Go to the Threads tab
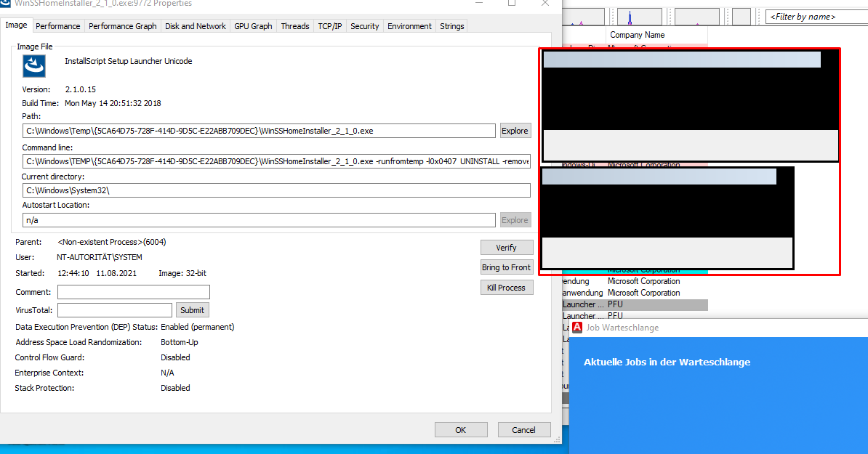Image resolution: width=868 pixels, height=454 pixels. [295, 26]
